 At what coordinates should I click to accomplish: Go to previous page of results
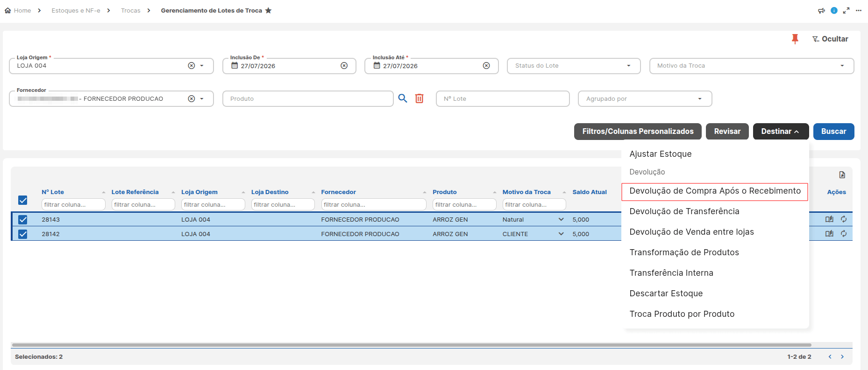click(830, 357)
